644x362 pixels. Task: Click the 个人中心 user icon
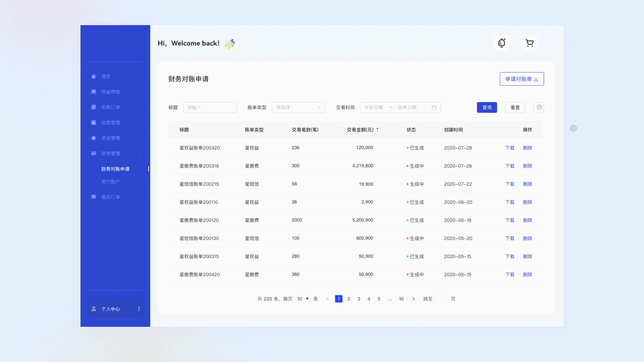pyautogui.click(x=94, y=309)
